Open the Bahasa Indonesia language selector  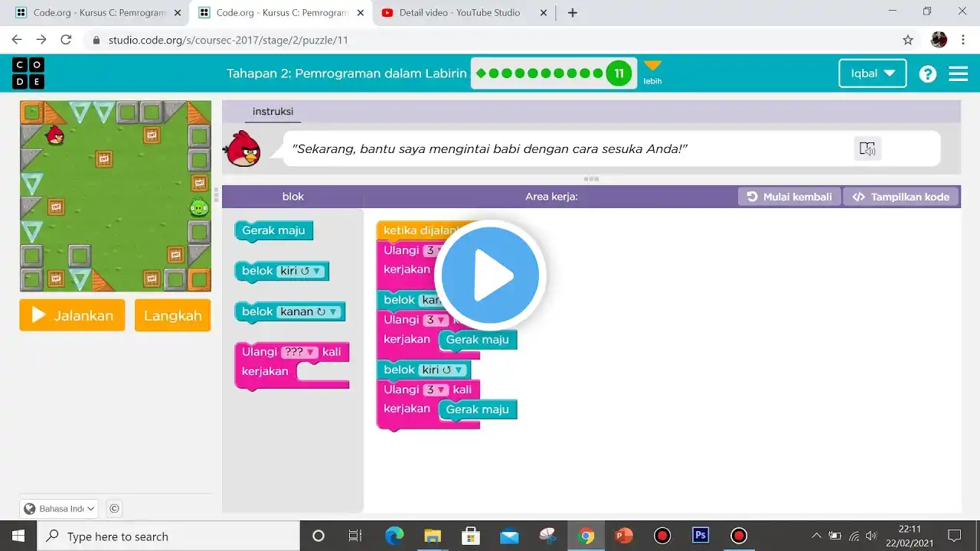pos(59,508)
